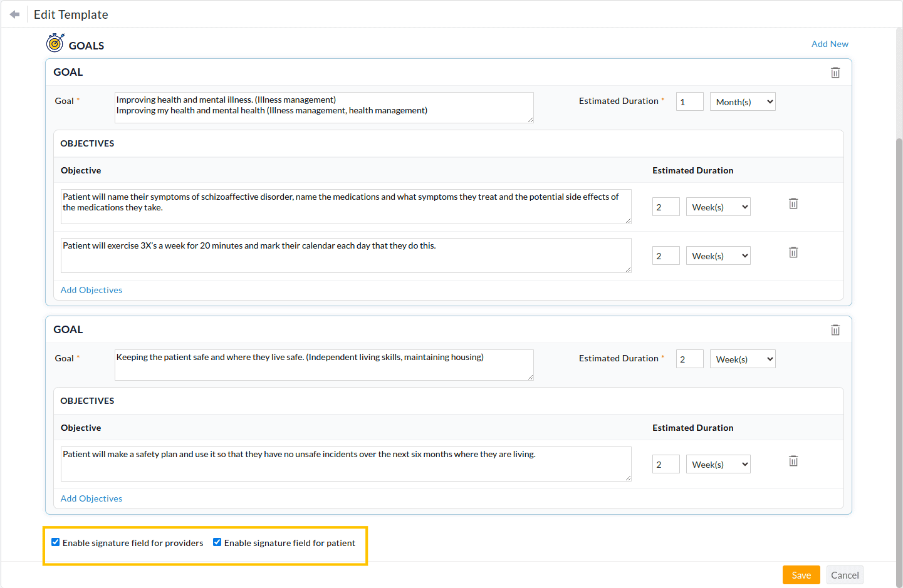903x588 pixels.
Task: Delete the safety plan objective
Action: point(793,460)
